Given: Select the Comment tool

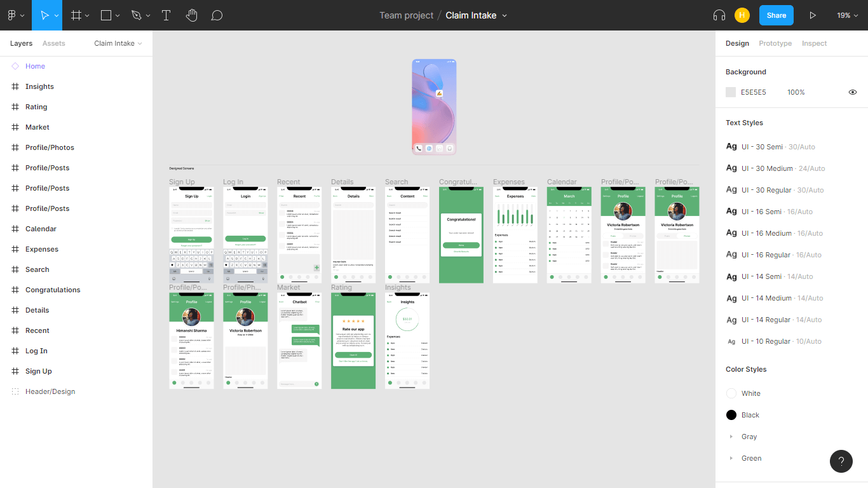Looking at the screenshot, I should click(x=217, y=15).
